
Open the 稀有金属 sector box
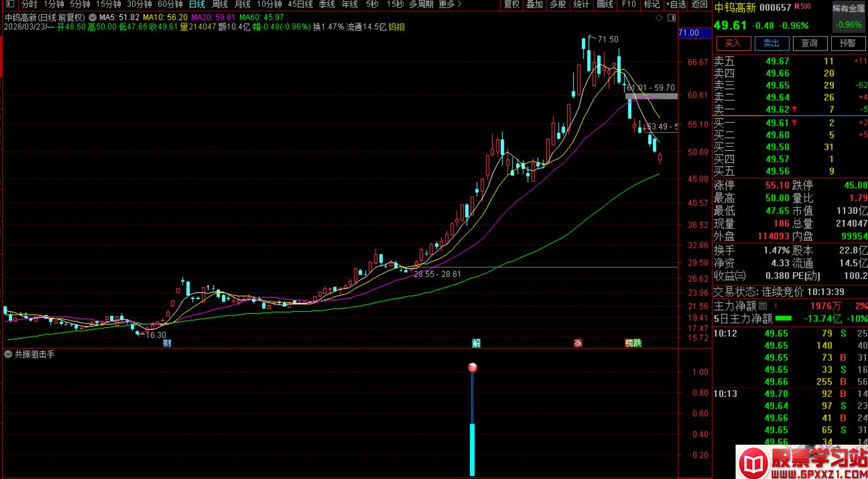tap(849, 17)
